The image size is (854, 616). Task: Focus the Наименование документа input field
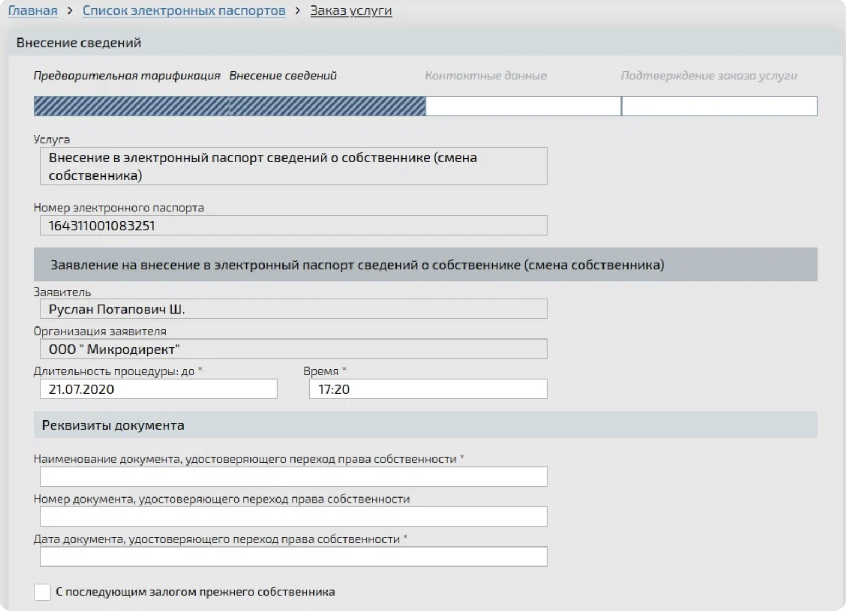pyautogui.click(x=293, y=476)
